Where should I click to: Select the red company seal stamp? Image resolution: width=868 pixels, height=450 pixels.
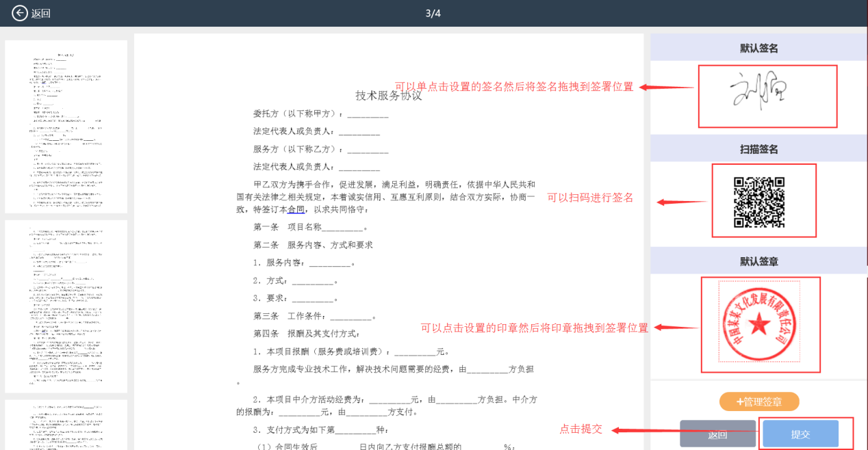point(759,325)
